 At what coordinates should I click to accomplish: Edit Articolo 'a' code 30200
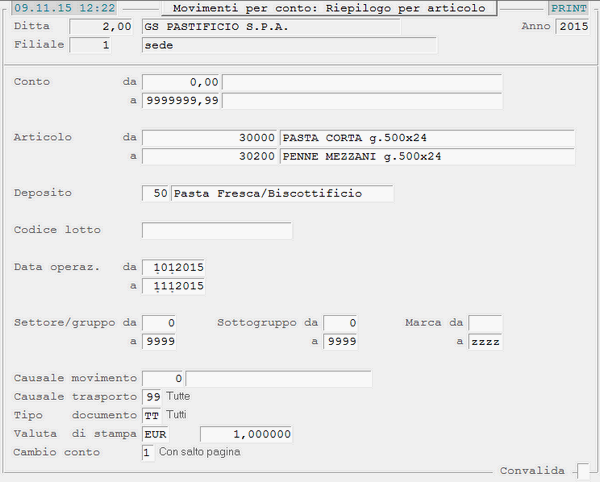[210, 157]
